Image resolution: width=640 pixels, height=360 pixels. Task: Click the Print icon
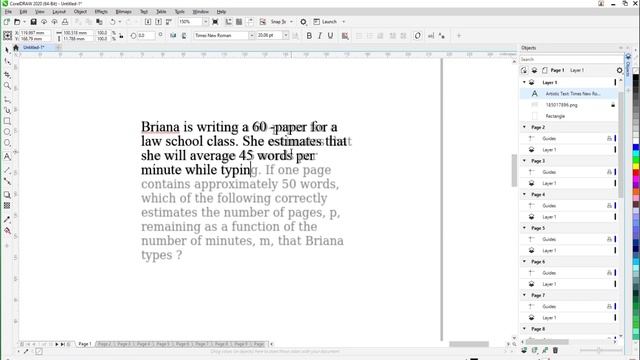(65, 22)
